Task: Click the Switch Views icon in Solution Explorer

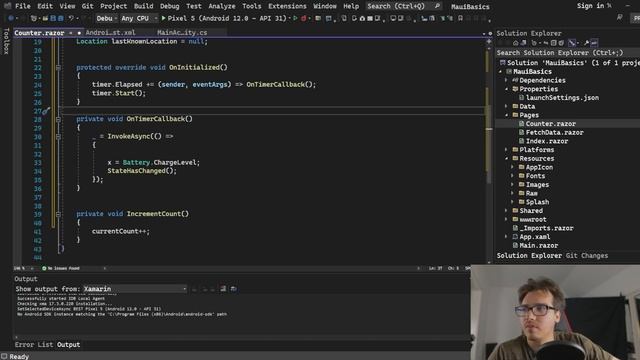Action: pos(524,43)
